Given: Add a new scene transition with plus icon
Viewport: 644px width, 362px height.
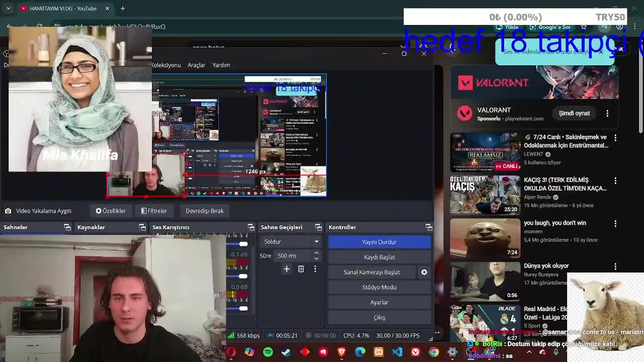Looking at the screenshot, I should (x=286, y=269).
